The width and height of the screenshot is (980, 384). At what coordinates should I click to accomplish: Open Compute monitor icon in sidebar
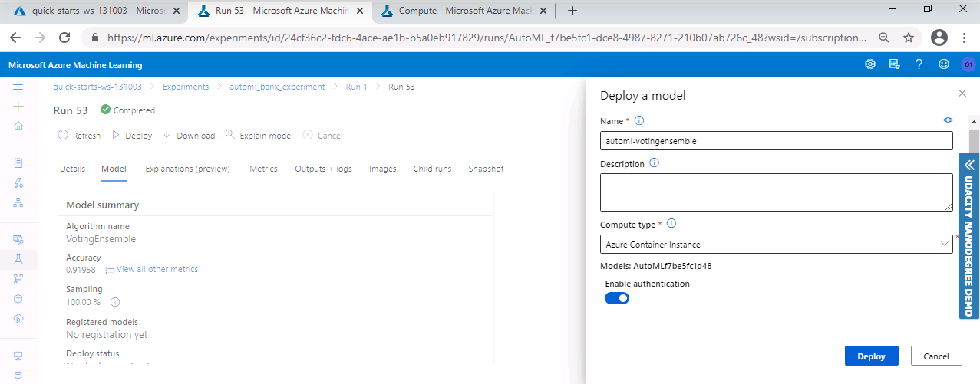18,356
